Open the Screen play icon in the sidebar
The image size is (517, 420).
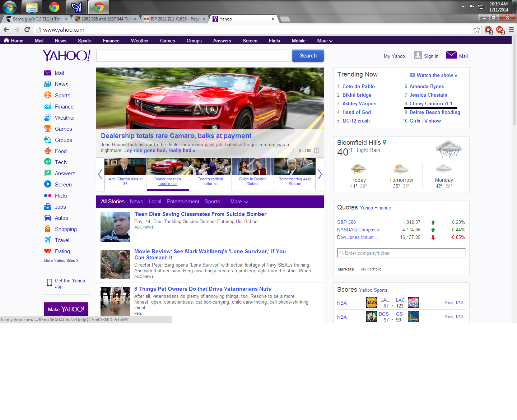click(48, 184)
